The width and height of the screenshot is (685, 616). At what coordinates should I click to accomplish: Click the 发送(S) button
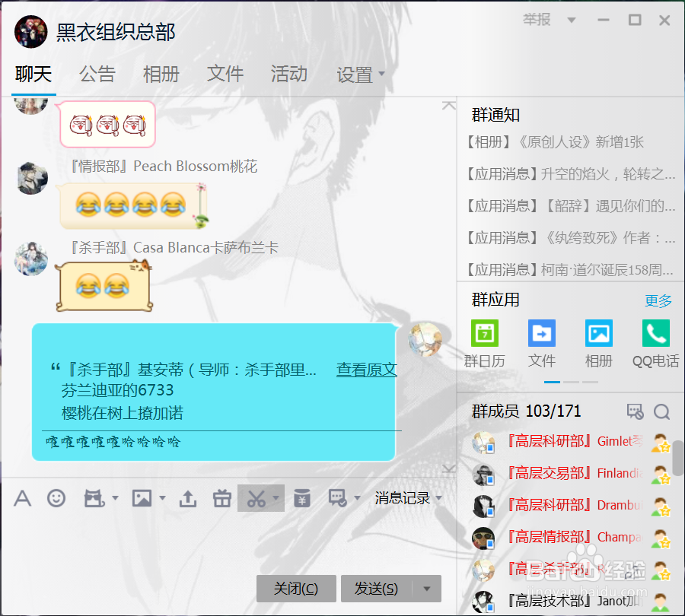tap(376, 589)
